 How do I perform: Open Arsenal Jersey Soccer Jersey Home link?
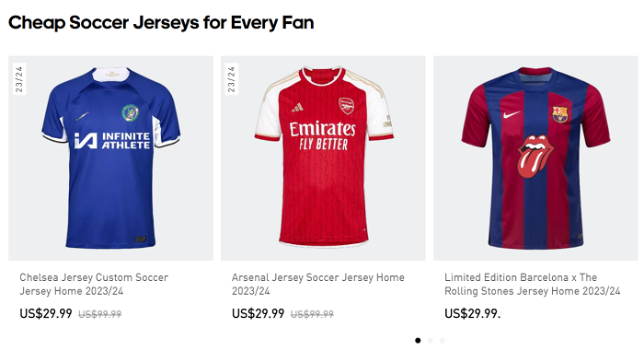pos(318,285)
